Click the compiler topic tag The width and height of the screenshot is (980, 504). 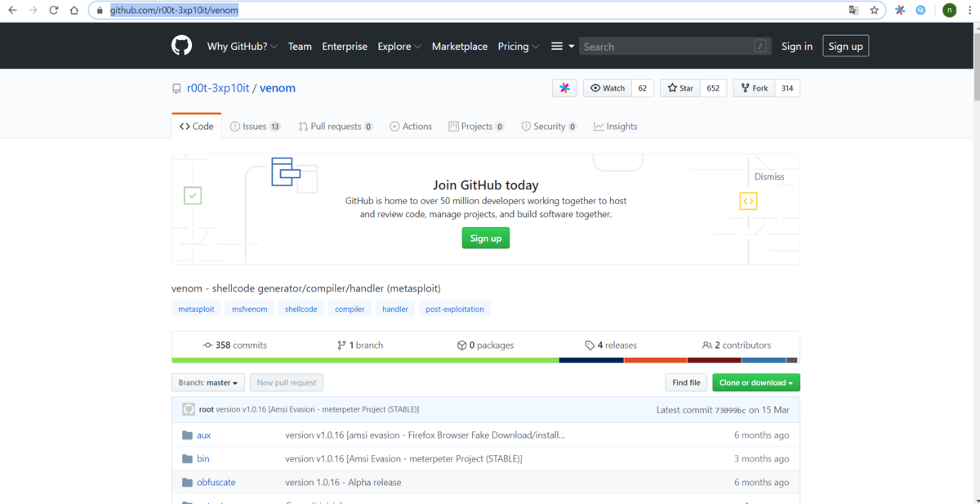click(x=350, y=309)
